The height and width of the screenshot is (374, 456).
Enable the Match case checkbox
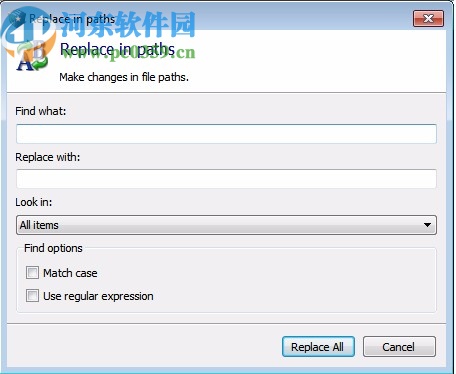[x=32, y=273]
